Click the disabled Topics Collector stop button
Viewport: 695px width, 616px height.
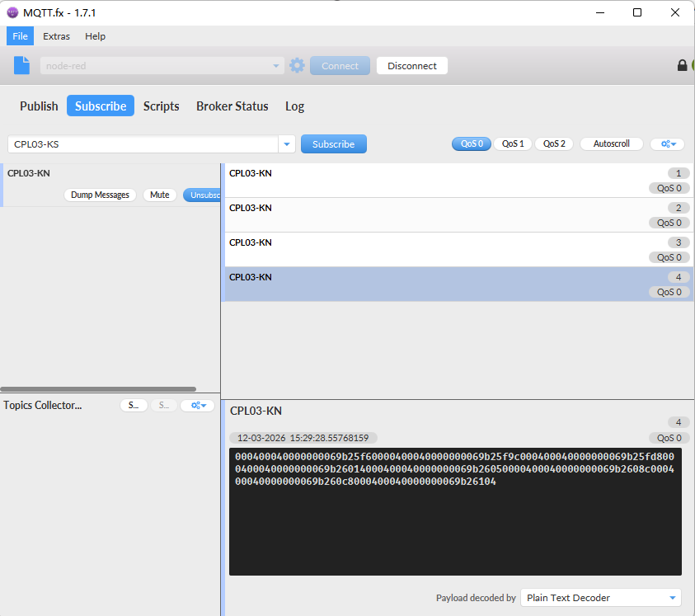pyautogui.click(x=164, y=406)
